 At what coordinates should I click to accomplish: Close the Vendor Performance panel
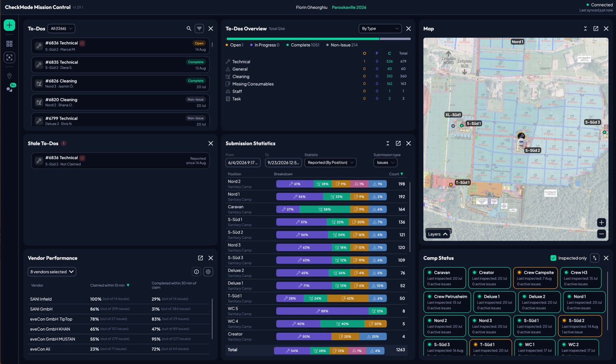211,258
